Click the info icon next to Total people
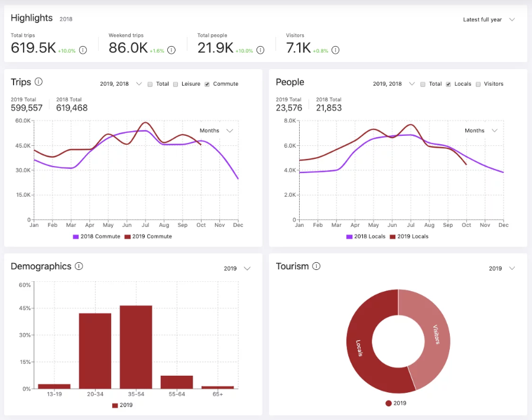Viewport: 532px width, 420px height. [x=260, y=50]
